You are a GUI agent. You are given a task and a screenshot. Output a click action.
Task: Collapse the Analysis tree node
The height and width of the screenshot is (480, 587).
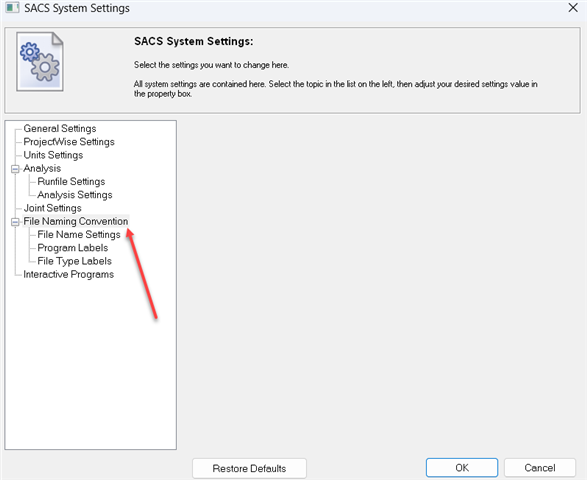pos(15,169)
